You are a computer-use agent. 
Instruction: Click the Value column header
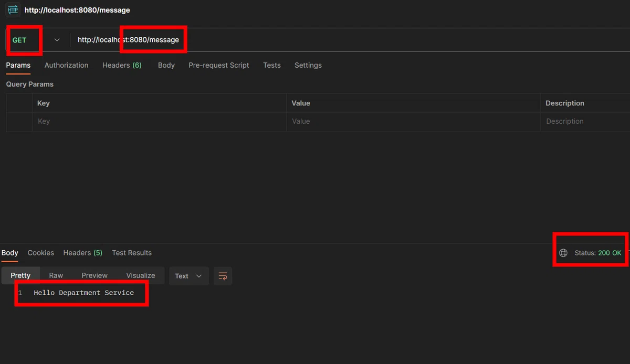click(301, 103)
